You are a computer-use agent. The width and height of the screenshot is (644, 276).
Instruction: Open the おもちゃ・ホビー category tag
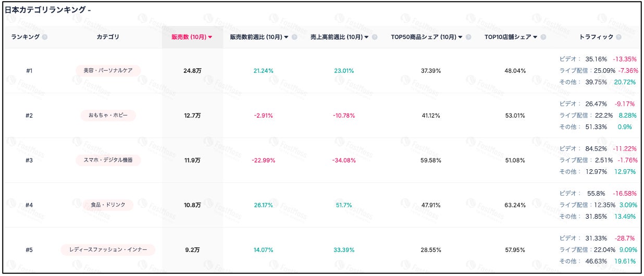[108, 115]
